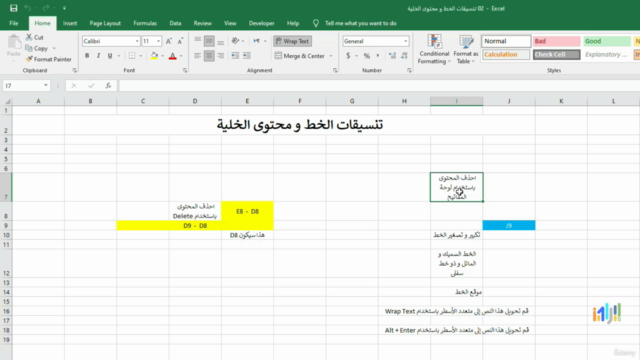Open fill color dropdown arrow
Screen dimensions: 640x360
click(x=162, y=56)
